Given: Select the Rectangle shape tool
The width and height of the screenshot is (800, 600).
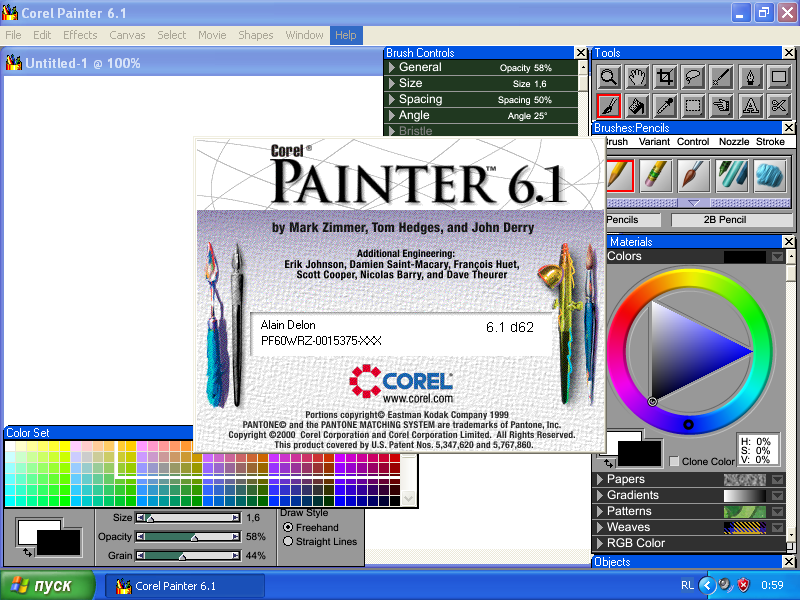Looking at the screenshot, I should click(779, 78).
